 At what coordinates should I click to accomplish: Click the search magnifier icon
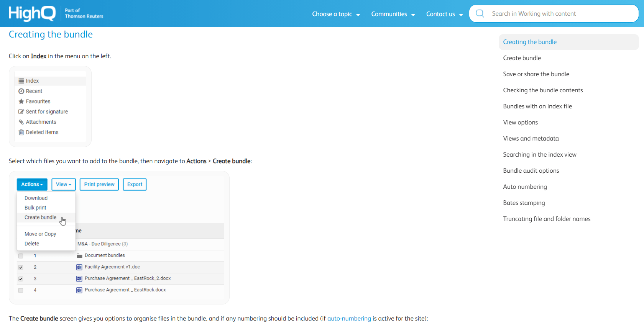tap(480, 14)
